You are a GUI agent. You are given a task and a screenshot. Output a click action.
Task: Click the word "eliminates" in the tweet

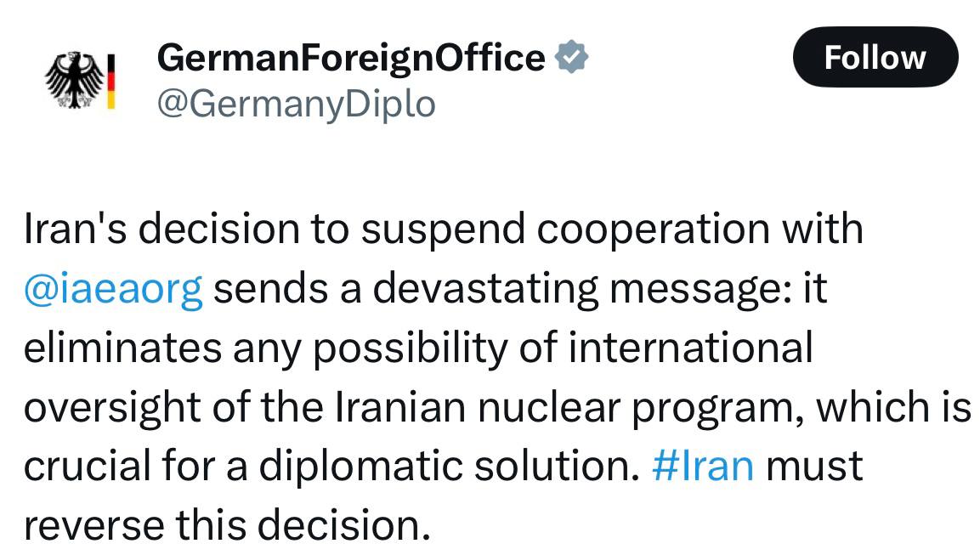(x=122, y=348)
